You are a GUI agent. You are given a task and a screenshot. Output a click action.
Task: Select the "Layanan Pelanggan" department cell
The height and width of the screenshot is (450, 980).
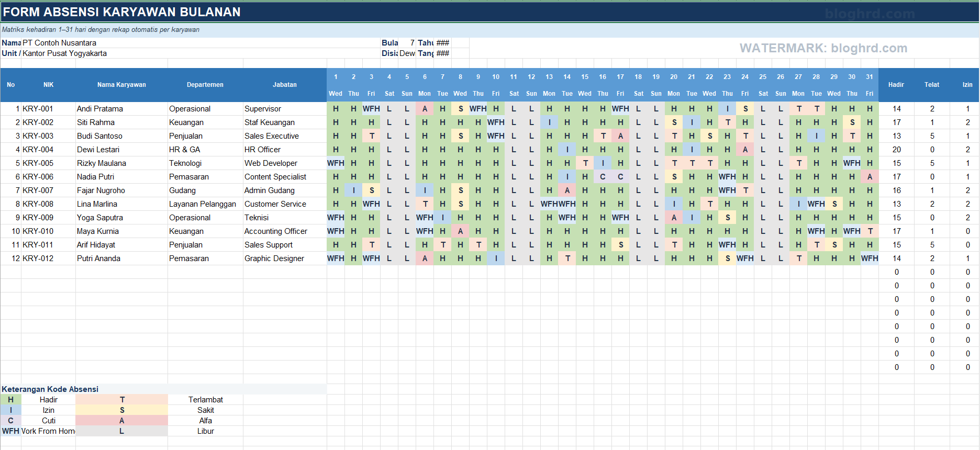[x=205, y=204]
